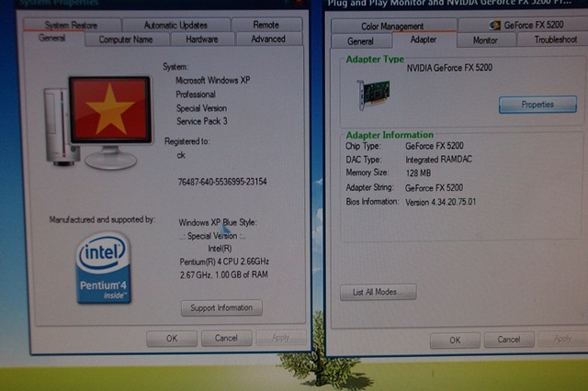The image size is (588, 391).
Task: Cancel the System Properties dialog
Action: tap(226, 338)
